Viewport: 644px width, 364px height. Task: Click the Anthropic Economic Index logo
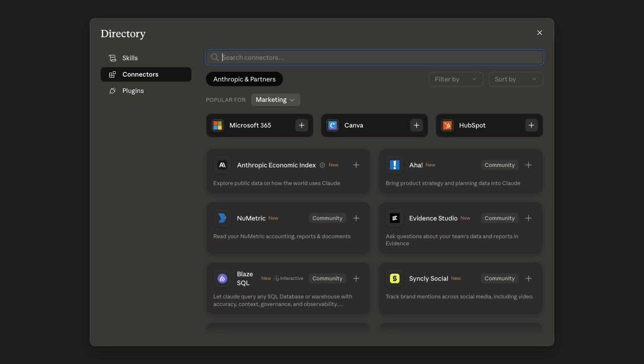[x=222, y=165]
